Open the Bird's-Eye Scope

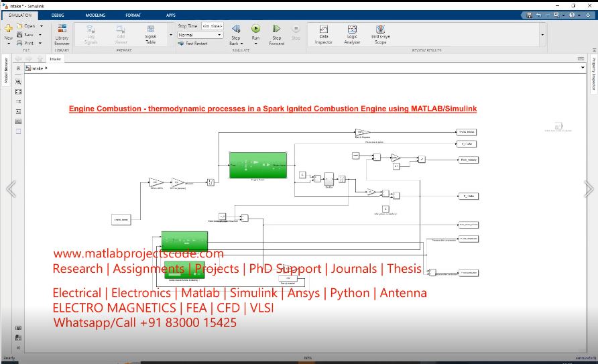pyautogui.click(x=380, y=33)
